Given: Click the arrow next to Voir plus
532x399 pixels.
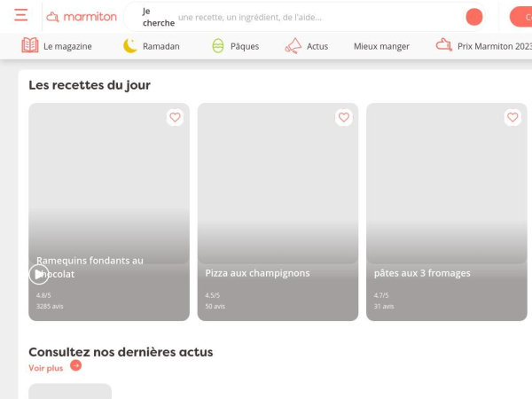Looking at the screenshot, I should click(76, 366).
